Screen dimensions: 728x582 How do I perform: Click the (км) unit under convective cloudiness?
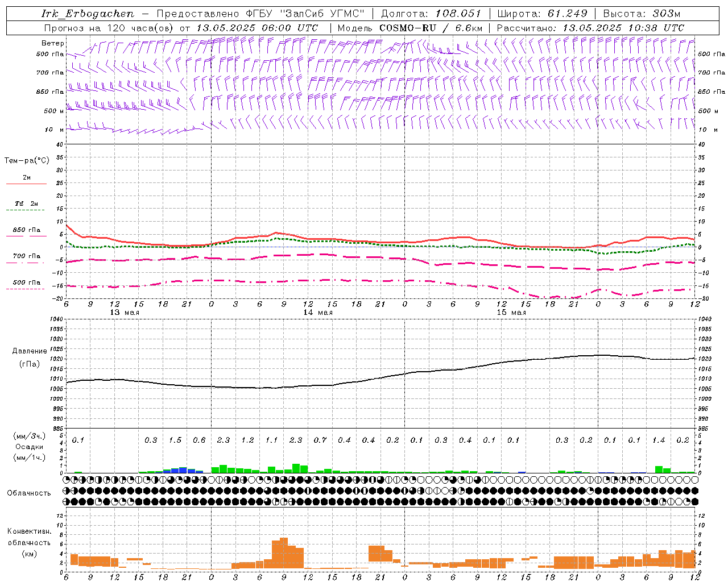pyautogui.click(x=29, y=554)
